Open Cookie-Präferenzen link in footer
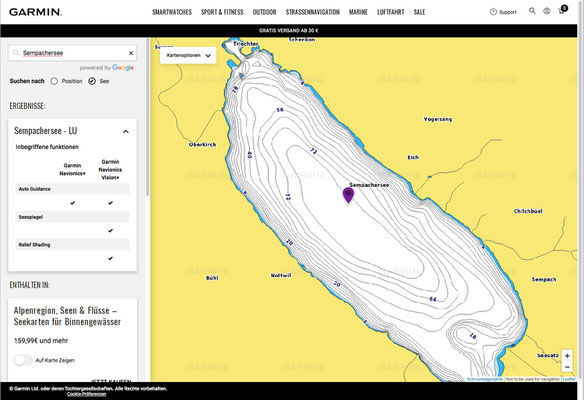 [x=86, y=394]
